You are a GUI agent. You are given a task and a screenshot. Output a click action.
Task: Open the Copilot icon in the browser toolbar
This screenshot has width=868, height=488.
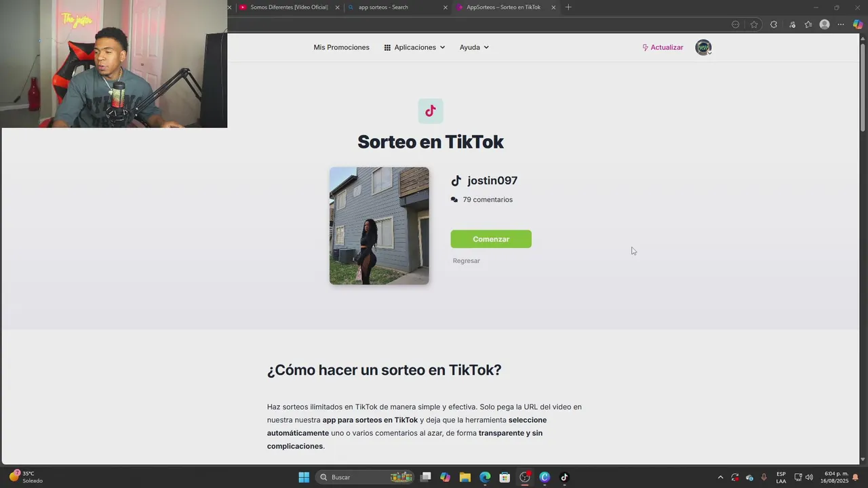(x=858, y=24)
